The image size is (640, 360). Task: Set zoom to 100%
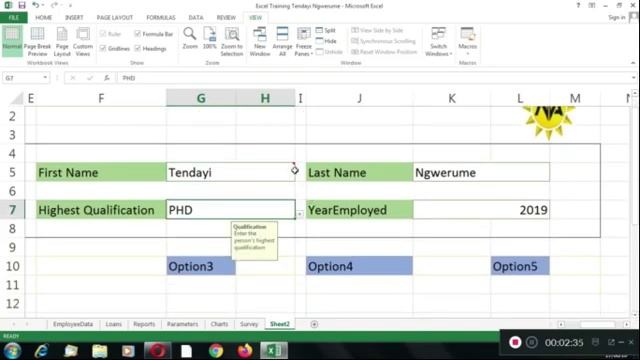(210, 39)
